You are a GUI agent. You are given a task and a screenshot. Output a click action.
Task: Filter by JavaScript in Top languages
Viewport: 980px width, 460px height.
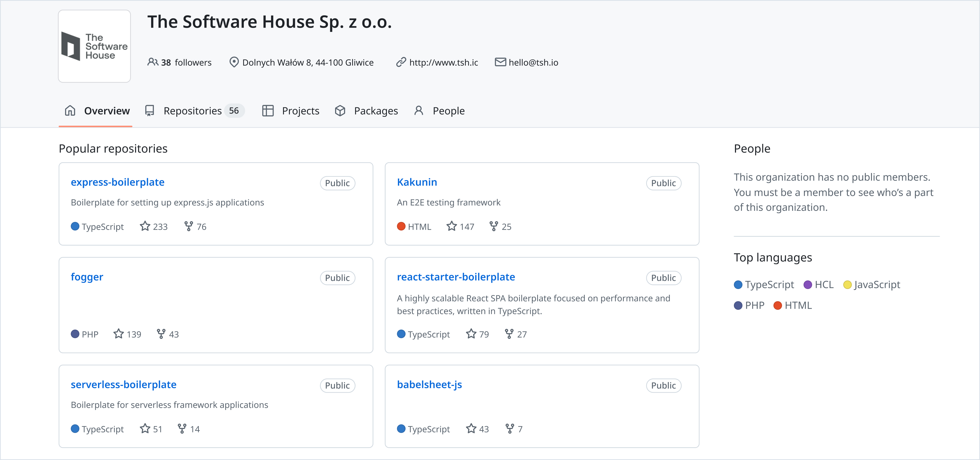coord(877,285)
